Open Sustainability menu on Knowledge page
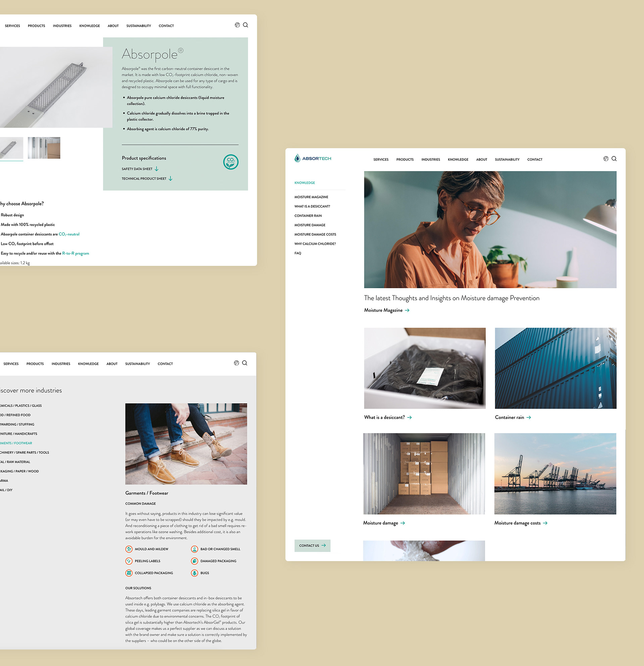 (x=507, y=159)
